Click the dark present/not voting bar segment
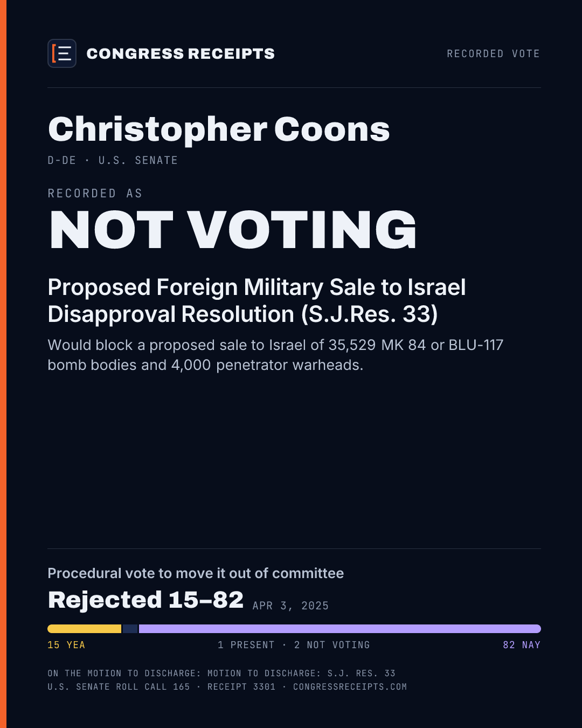Screen dimensions: 582x728 (130, 629)
